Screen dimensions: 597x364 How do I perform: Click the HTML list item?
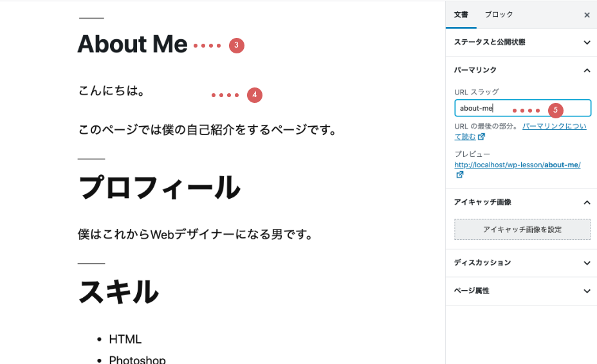(x=125, y=339)
